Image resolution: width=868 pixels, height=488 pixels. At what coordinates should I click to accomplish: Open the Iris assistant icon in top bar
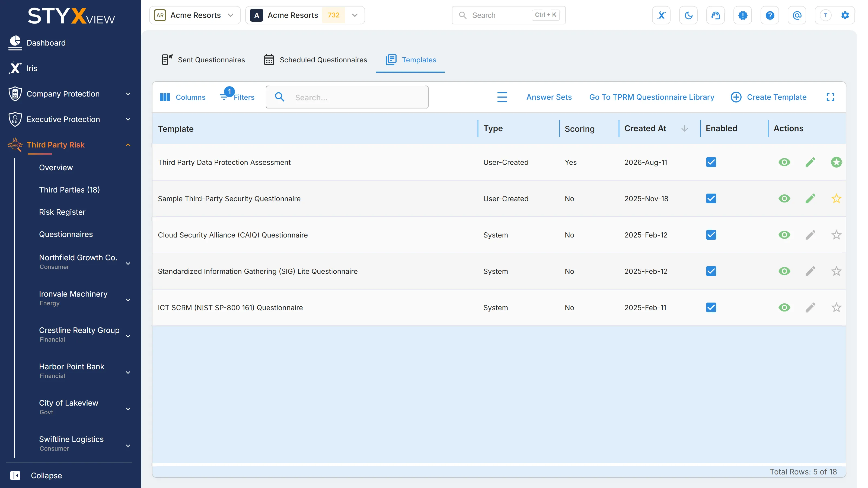coord(661,15)
